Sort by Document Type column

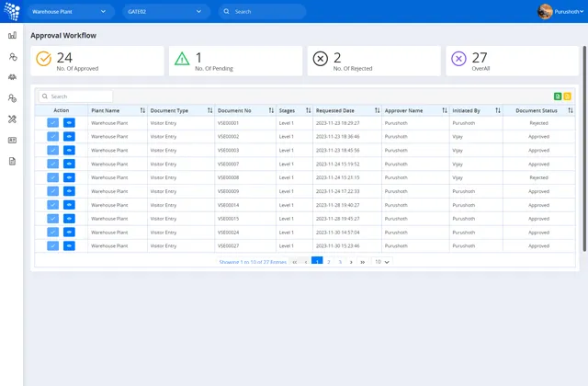(210, 110)
